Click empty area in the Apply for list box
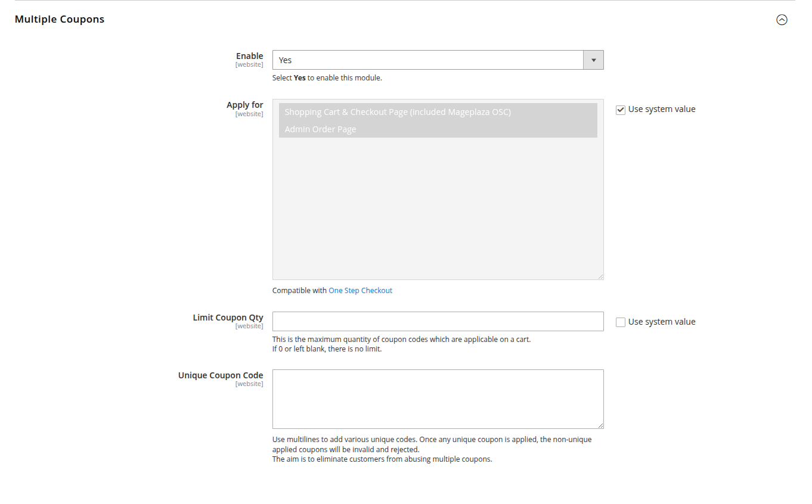This screenshot has height=504, width=812. tap(438, 209)
